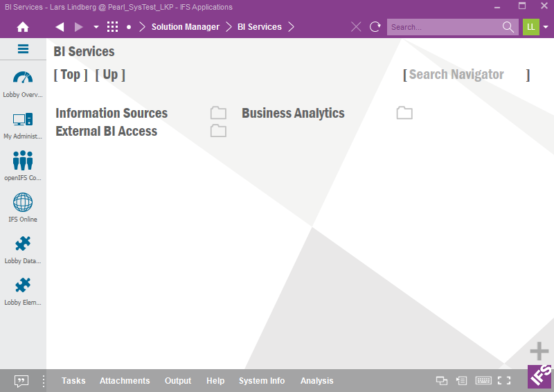Image resolution: width=554 pixels, height=392 pixels.
Task: Click the BI Services page heading
Action: click(x=84, y=52)
